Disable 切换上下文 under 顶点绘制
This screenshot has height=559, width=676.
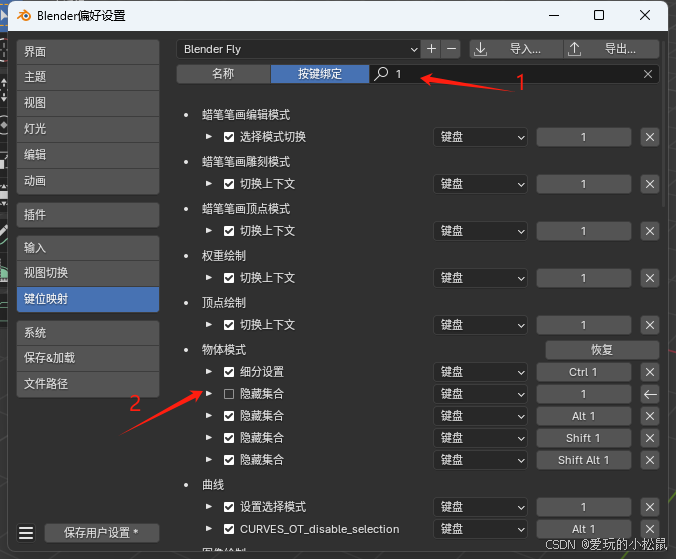tap(229, 325)
